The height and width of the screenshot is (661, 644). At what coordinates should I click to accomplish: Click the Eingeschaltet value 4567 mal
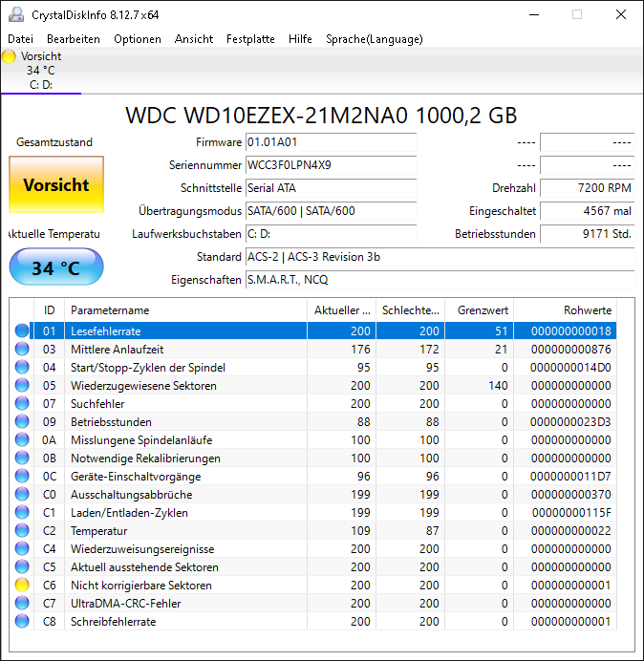click(x=587, y=211)
